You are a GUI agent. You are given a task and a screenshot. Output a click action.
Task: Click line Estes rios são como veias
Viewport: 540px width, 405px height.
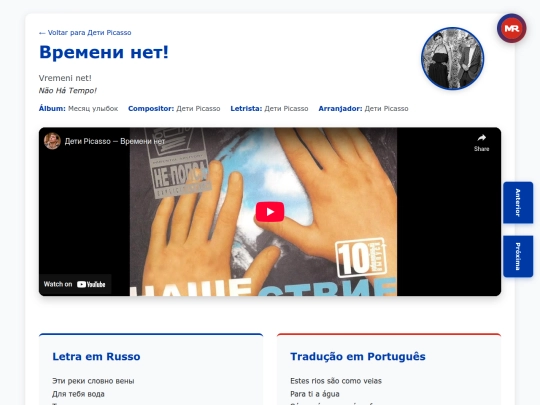click(336, 381)
